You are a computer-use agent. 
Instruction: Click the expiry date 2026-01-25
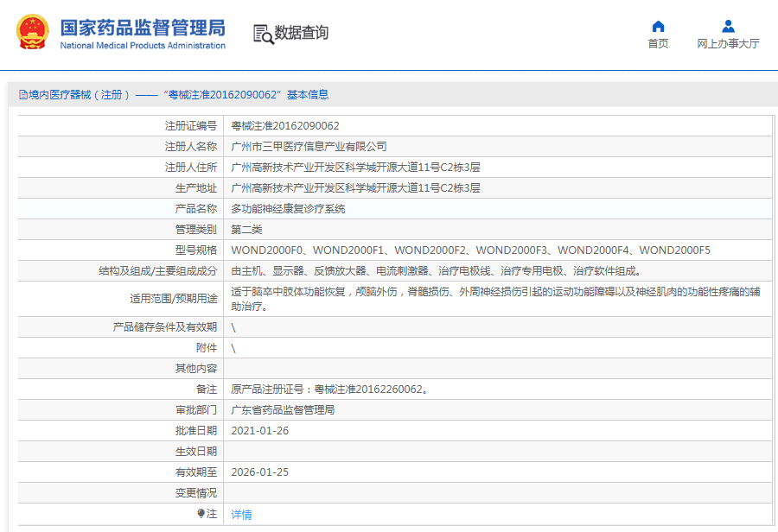(260, 472)
